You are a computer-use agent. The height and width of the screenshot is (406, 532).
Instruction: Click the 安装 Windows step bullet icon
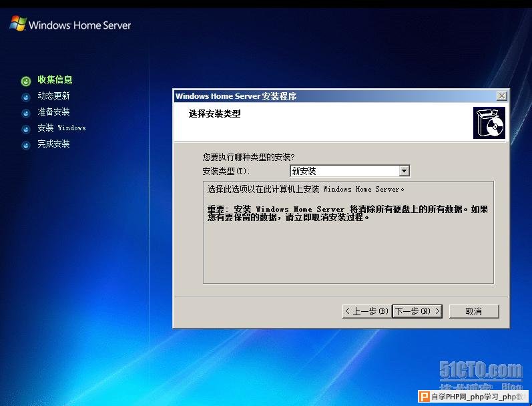pyautogui.click(x=26, y=130)
